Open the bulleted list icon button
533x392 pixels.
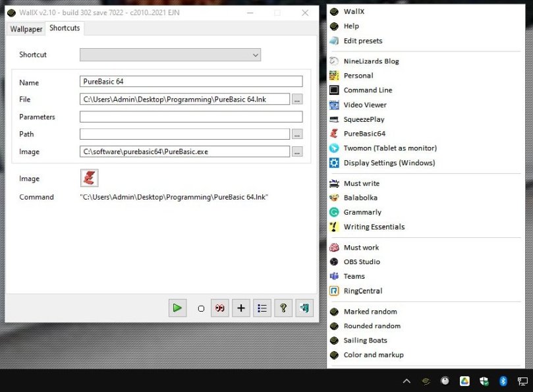pyautogui.click(x=262, y=308)
